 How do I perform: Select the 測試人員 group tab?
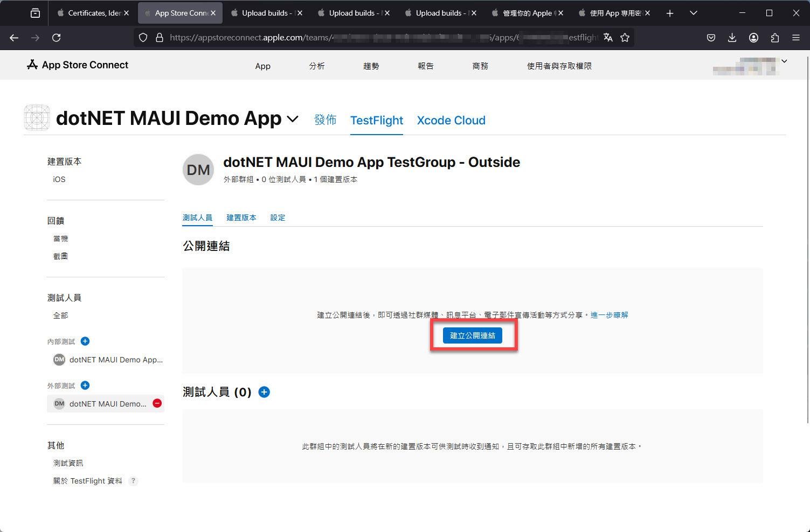coord(197,218)
